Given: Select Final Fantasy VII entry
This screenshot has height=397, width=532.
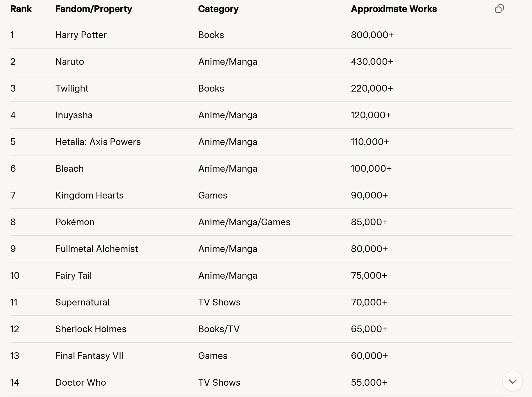Looking at the screenshot, I should (89, 356).
